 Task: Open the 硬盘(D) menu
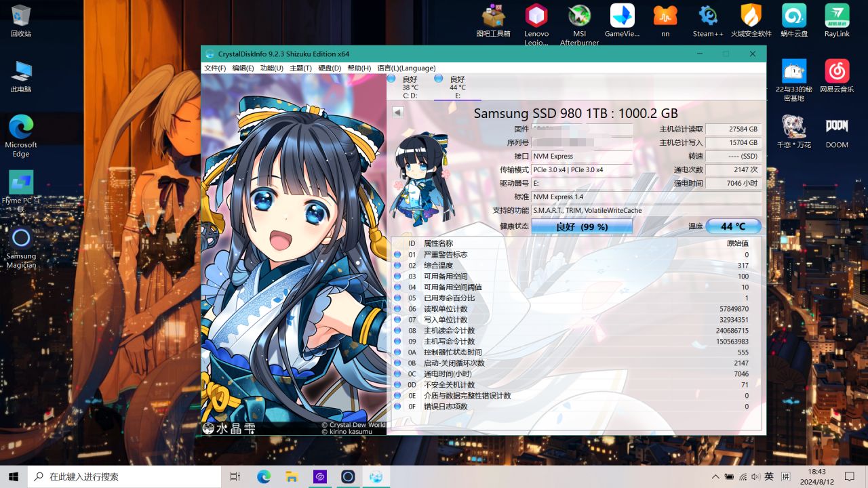point(330,68)
